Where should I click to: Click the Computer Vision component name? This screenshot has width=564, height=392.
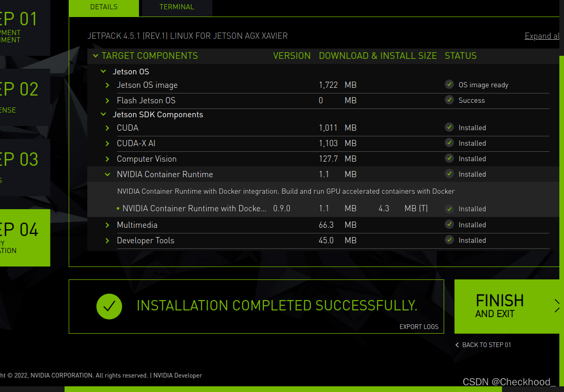tap(147, 159)
